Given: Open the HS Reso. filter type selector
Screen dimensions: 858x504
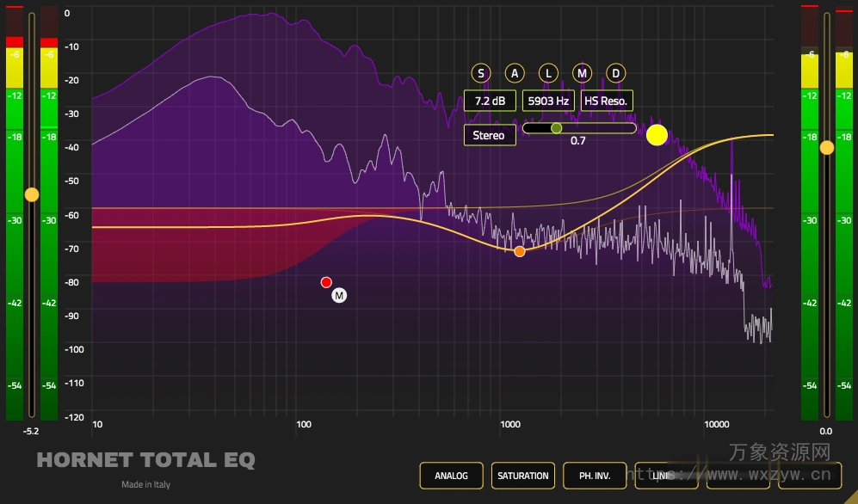Looking at the screenshot, I should tap(605, 101).
